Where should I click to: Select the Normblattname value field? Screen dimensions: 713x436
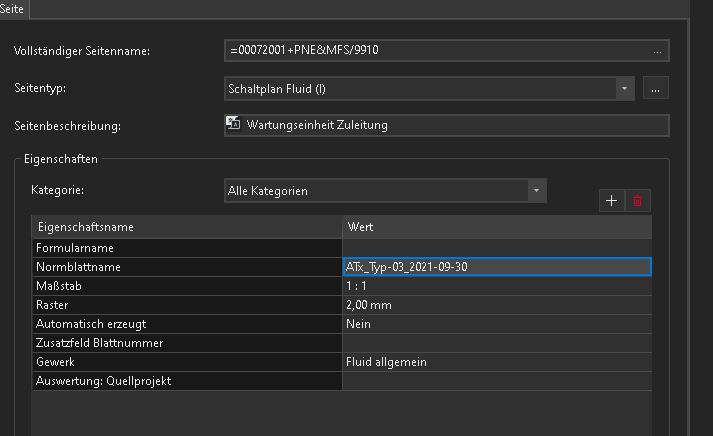[x=497, y=267]
